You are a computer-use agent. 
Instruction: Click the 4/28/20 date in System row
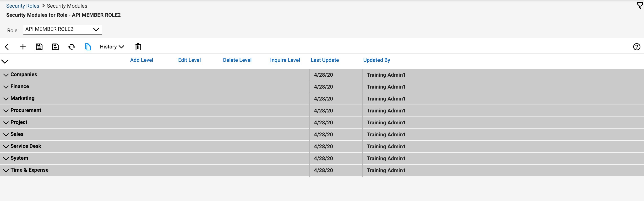tap(323, 159)
